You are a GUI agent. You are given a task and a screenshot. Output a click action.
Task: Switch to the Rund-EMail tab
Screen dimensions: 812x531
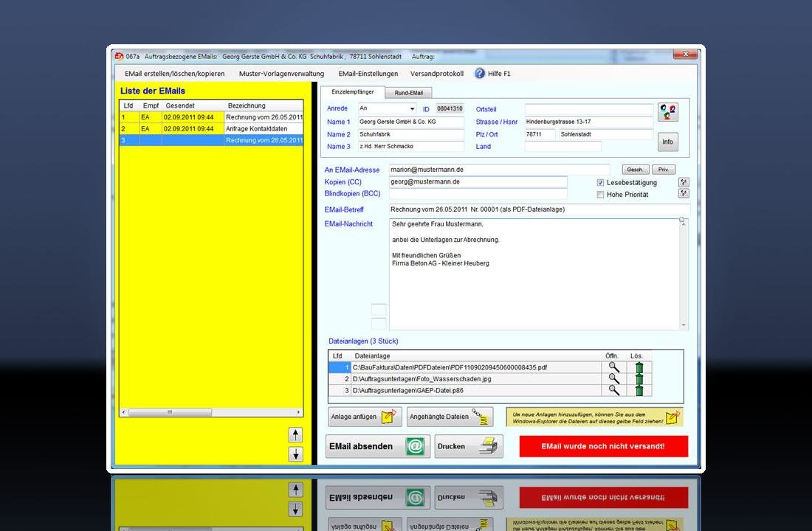point(408,93)
